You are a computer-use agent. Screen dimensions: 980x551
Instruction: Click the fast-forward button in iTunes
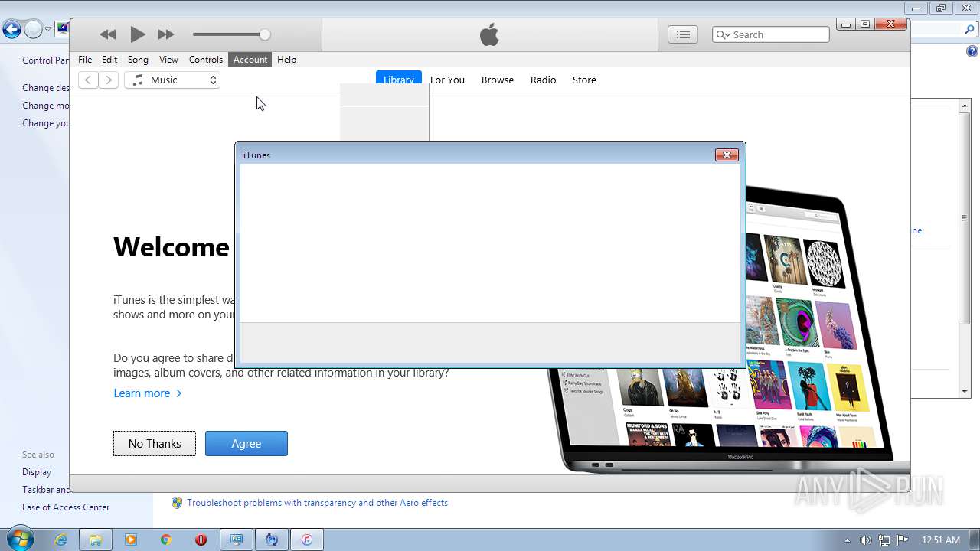(x=166, y=34)
